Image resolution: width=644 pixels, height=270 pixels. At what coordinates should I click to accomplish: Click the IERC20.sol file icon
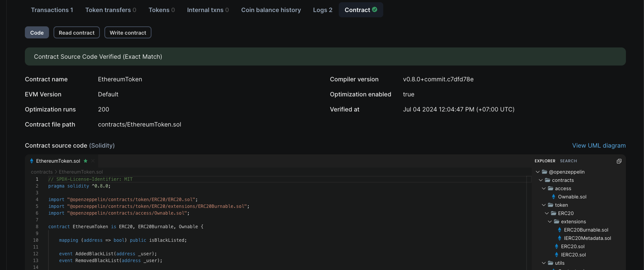[x=557, y=255]
